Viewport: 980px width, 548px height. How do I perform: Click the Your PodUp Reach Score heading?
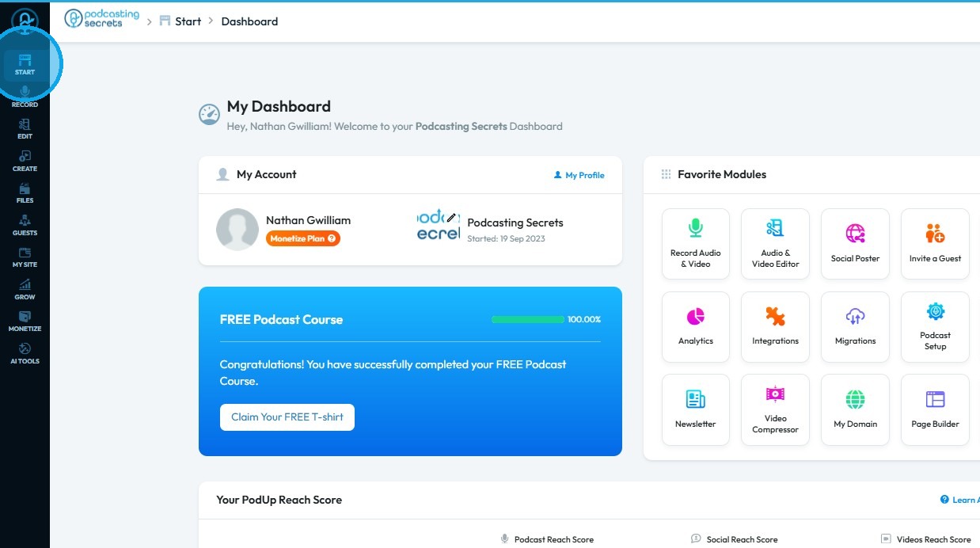(279, 500)
